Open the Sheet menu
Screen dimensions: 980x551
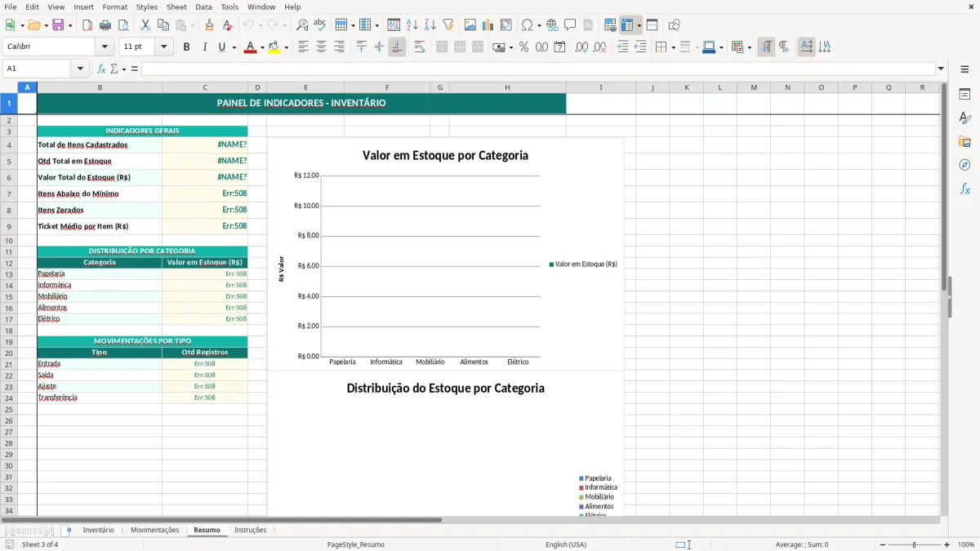[x=176, y=7]
